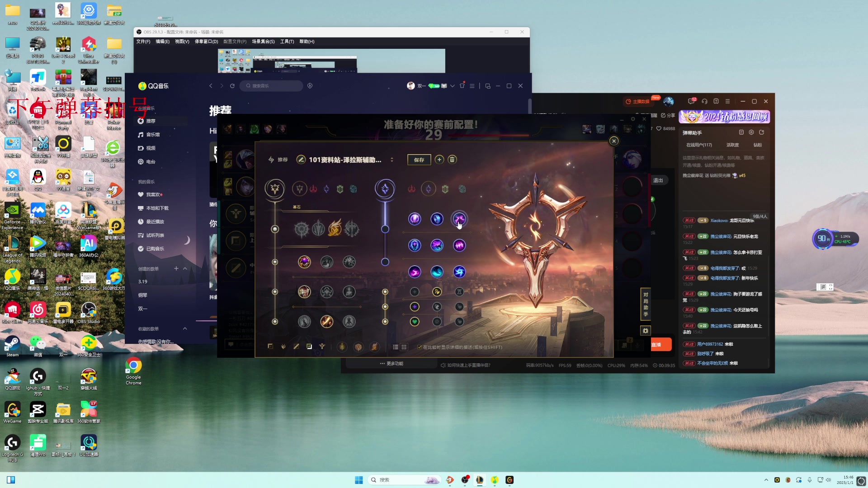868x488 pixels.
Task: Open the game assistant side tab
Action: 646,304
